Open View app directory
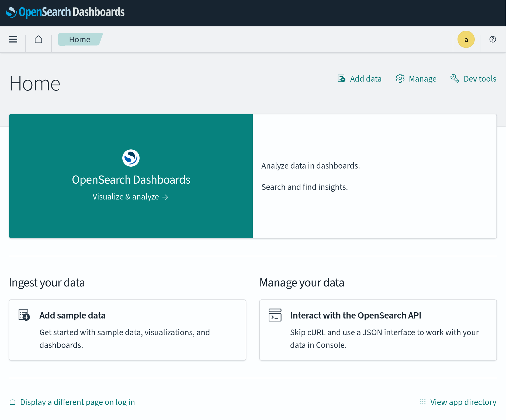Screen dimensions: 506x420 [463, 402]
